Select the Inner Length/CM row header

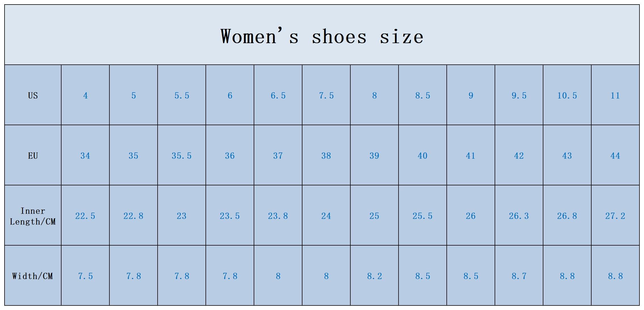pyautogui.click(x=33, y=216)
